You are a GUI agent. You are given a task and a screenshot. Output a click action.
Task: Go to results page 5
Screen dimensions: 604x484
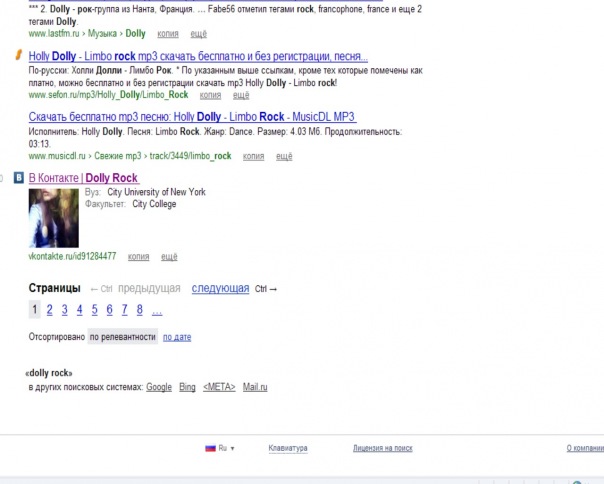pyautogui.click(x=94, y=309)
